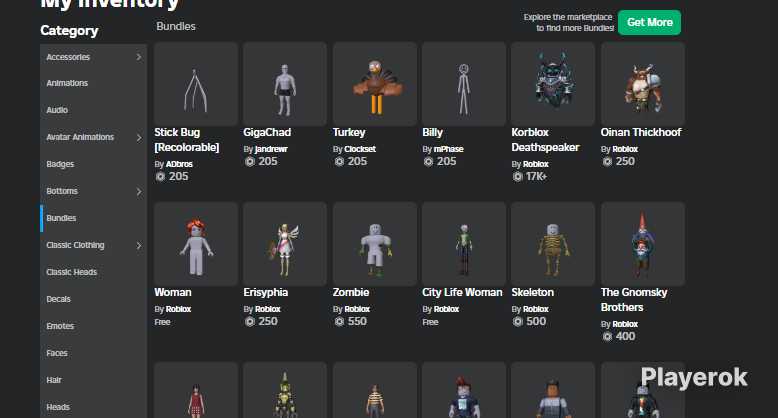
Task: Open creator Jandrewr profile link
Action: (271, 149)
